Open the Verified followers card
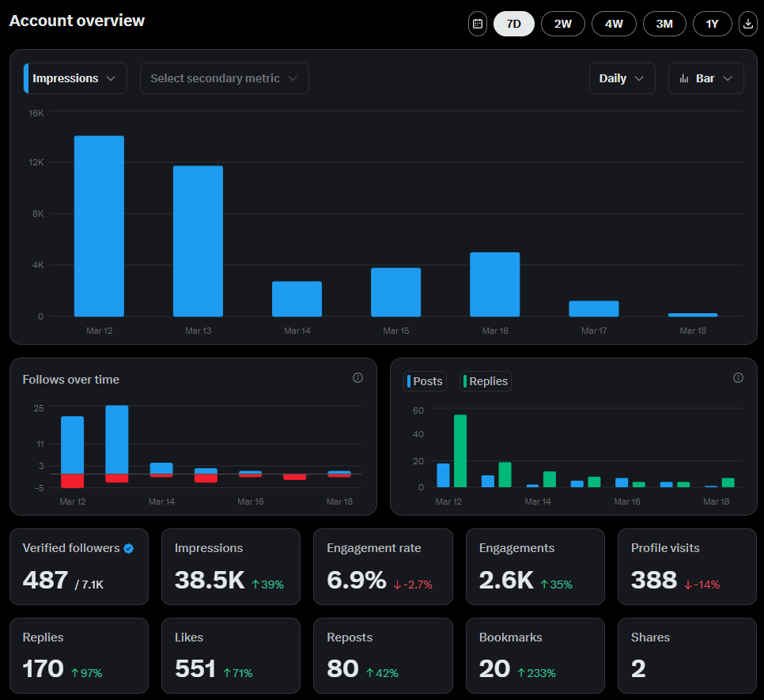This screenshot has width=764, height=700. 79,566
